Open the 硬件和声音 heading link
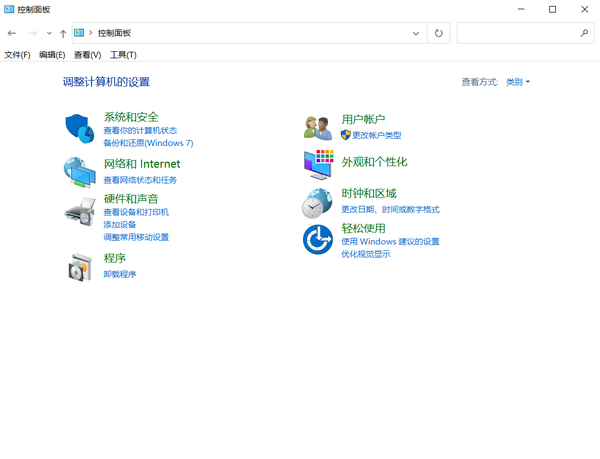 point(131,199)
